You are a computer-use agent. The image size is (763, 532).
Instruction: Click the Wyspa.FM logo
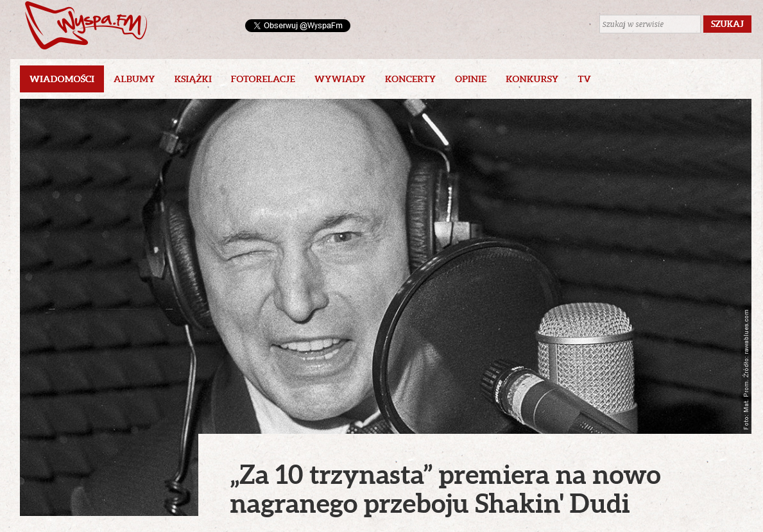(x=85, y=25)
